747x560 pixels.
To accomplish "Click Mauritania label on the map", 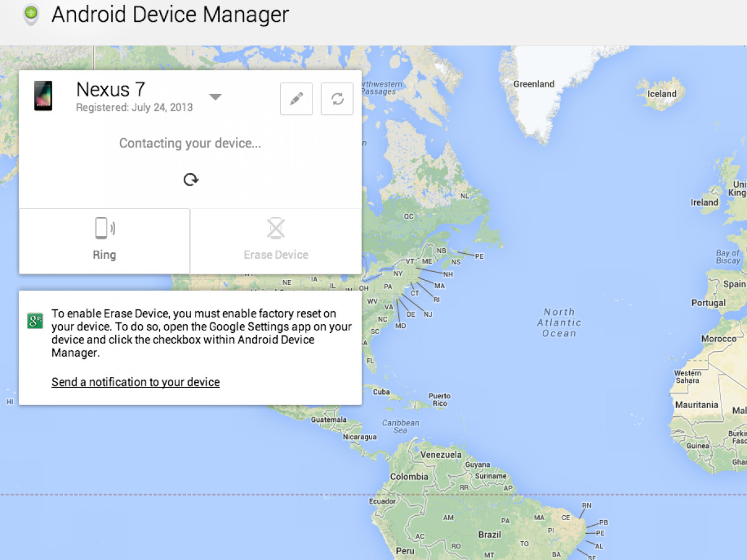I will click(697, 404).
